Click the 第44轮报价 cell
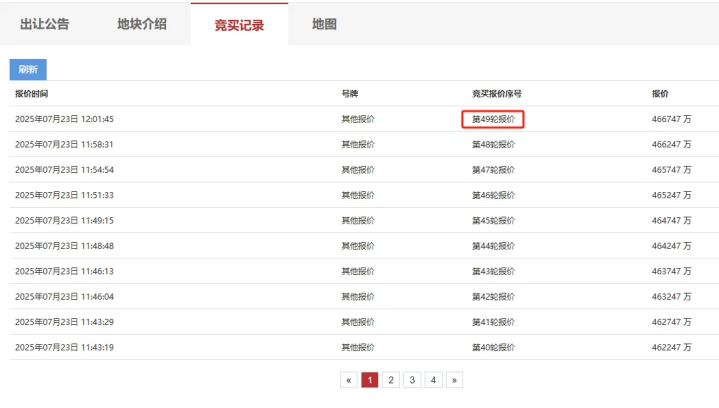Viewport: 719px width, 408px height. click(x=493, y=246)
